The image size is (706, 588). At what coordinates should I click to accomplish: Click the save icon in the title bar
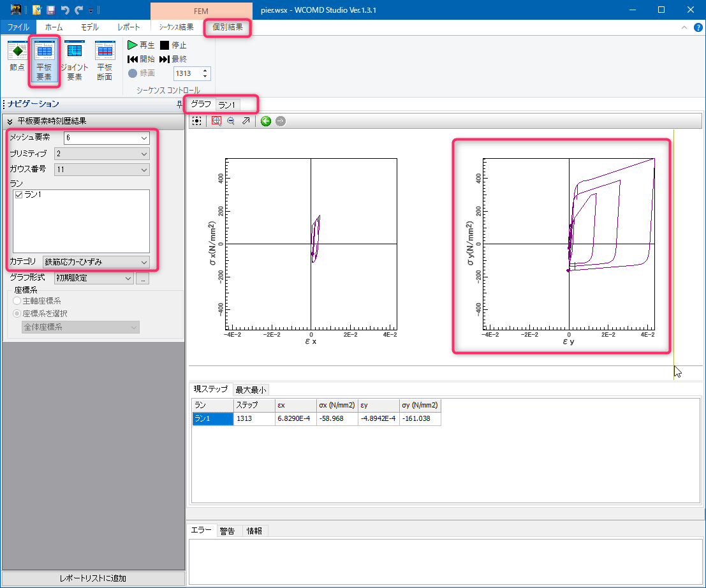coord(51,10)
